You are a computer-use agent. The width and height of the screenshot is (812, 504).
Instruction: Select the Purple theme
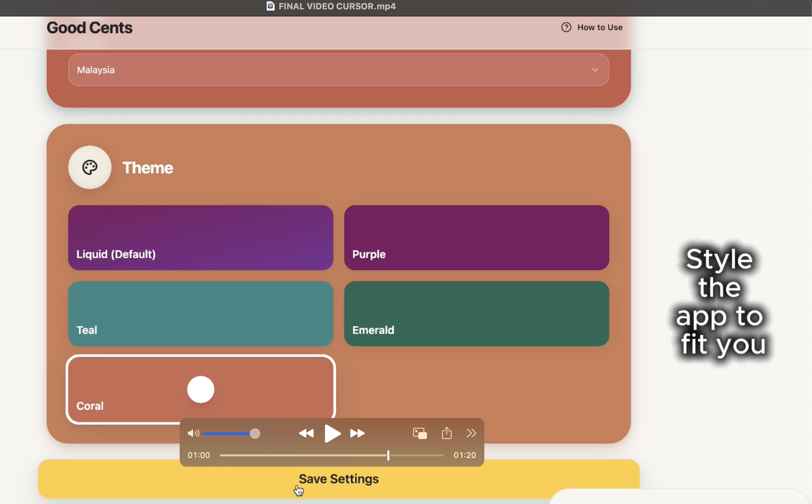pos(476,237)
